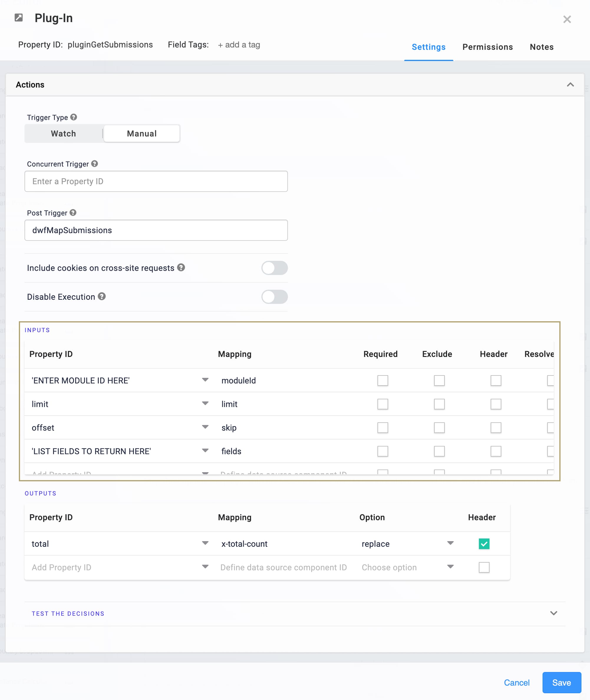Toggle the Disable Execution switch
The image size is (590, 700).
tap(274, 297)
